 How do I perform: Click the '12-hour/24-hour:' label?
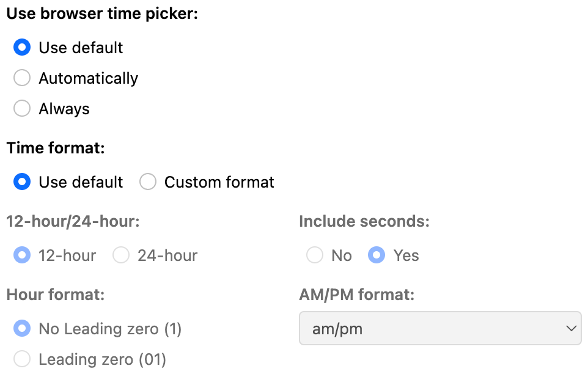tap(73, 221)
